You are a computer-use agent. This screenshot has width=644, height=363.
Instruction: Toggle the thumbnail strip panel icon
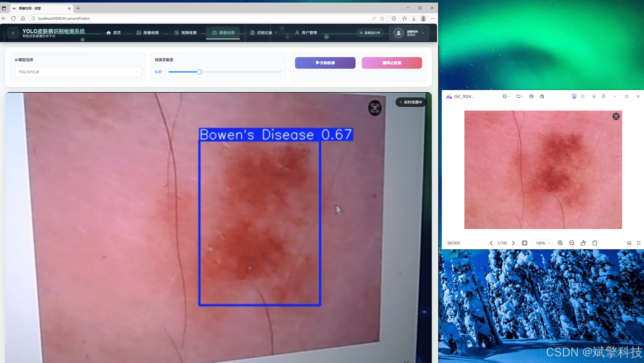pos(629,243)
